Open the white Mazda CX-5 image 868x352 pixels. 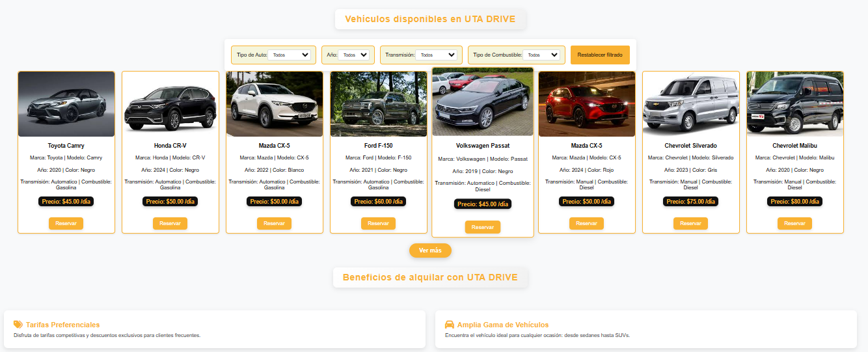tap(275, 104)
